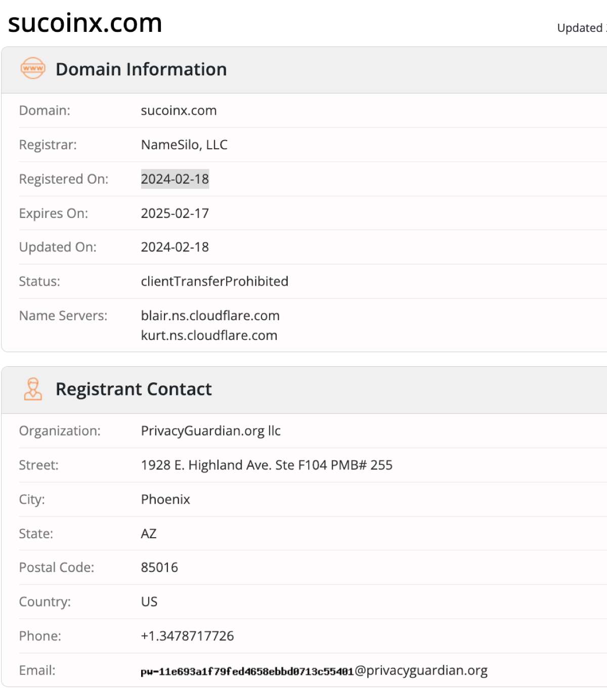Click the Updated timestamp at top right
Screen dimensions: 607x700
580,28
